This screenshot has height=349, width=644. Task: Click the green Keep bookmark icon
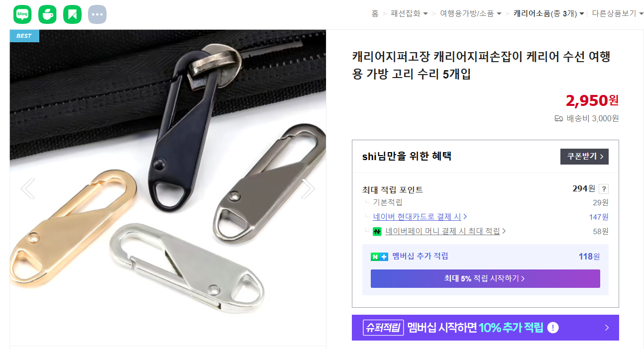[72, 14]
